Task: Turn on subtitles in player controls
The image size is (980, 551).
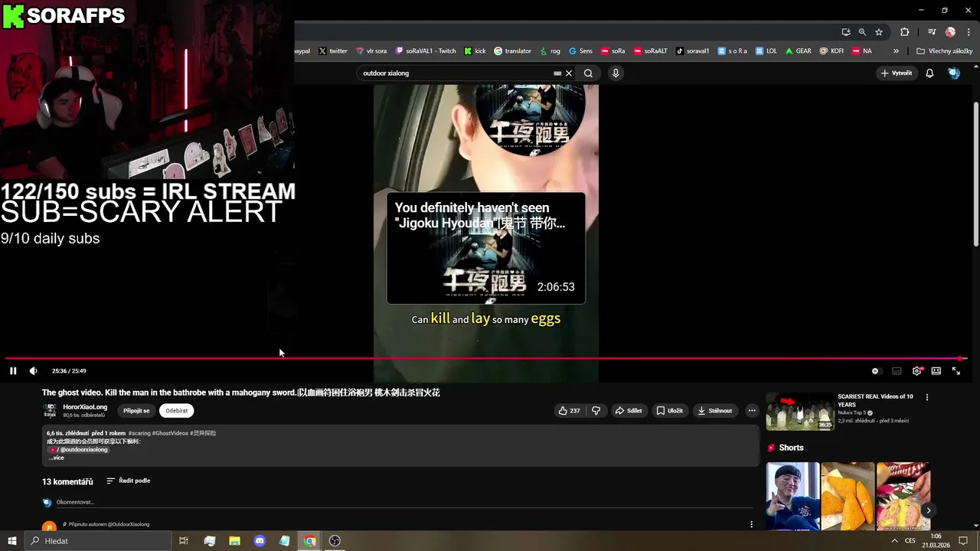Action: [897, 371]
